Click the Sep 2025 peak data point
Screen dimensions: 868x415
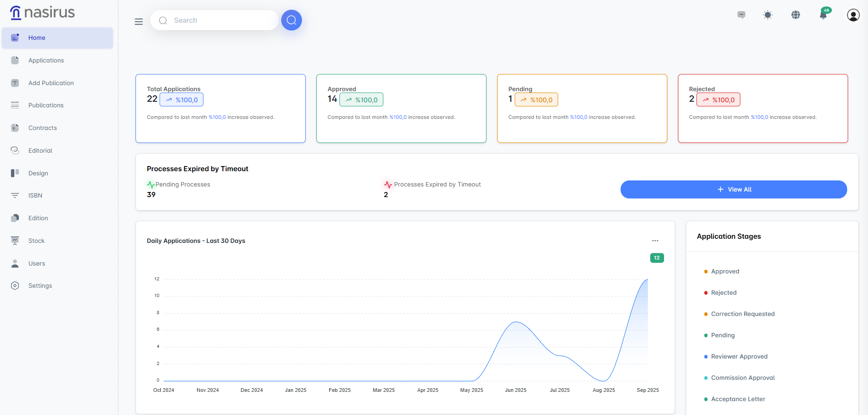647,279
